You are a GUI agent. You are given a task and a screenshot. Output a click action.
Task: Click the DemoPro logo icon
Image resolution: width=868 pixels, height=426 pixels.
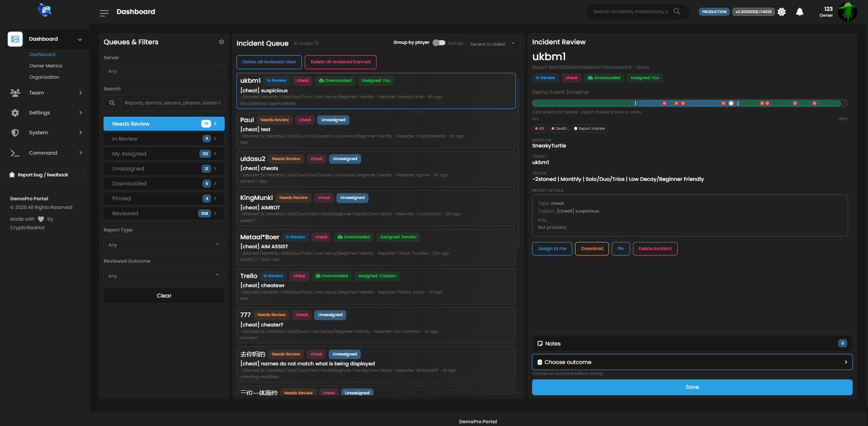(x=44, y=10)
